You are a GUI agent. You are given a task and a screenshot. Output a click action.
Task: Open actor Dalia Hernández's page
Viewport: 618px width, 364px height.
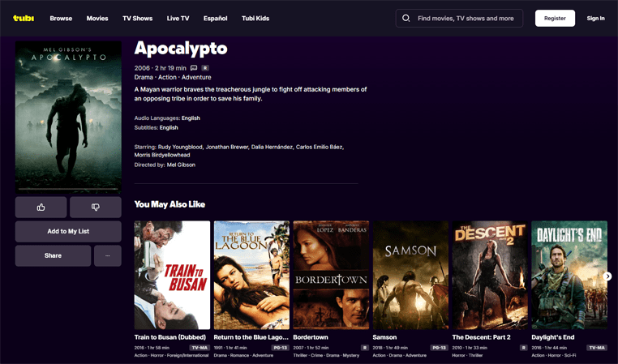272,147
